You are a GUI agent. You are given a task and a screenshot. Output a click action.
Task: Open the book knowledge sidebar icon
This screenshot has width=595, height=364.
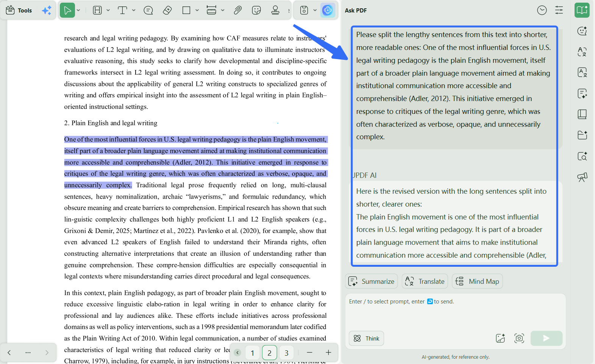click(x=582, y=114)
